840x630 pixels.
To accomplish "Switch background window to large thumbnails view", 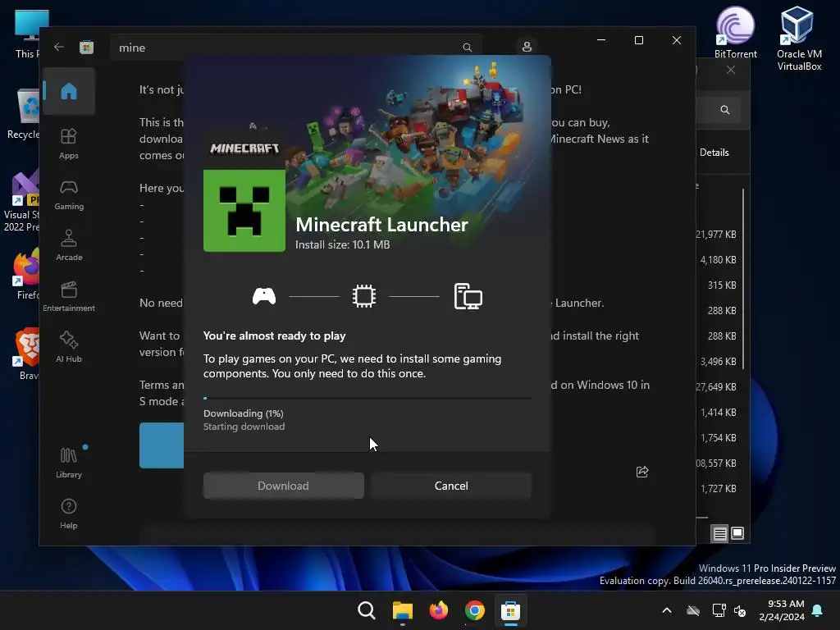I will pos(737,533).
